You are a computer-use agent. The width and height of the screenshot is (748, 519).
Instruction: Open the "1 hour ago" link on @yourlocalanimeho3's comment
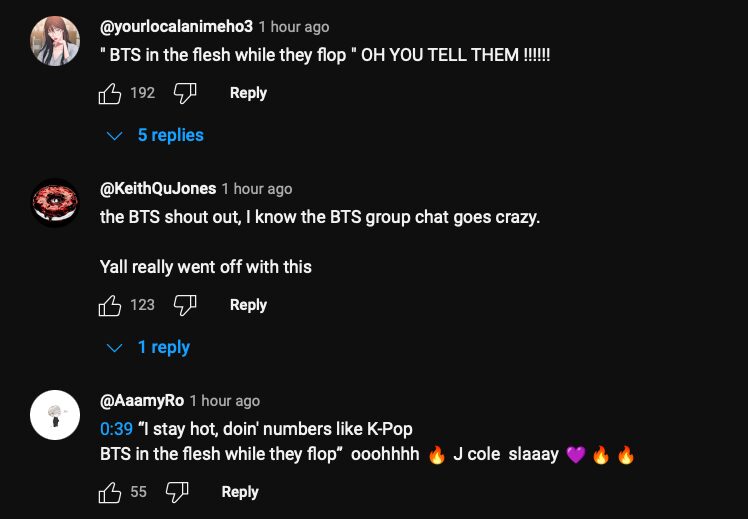pos(293,27)
